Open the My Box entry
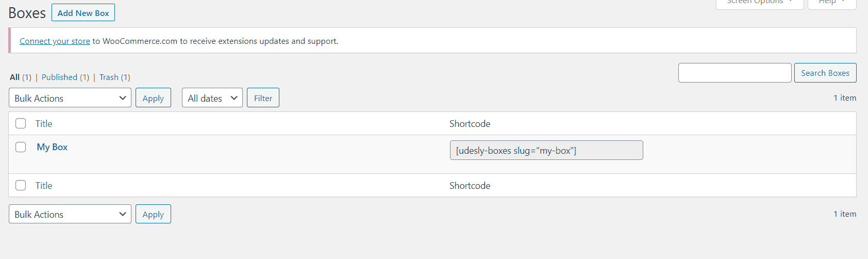Screen dimensions: 868x259 pos(52,147)
